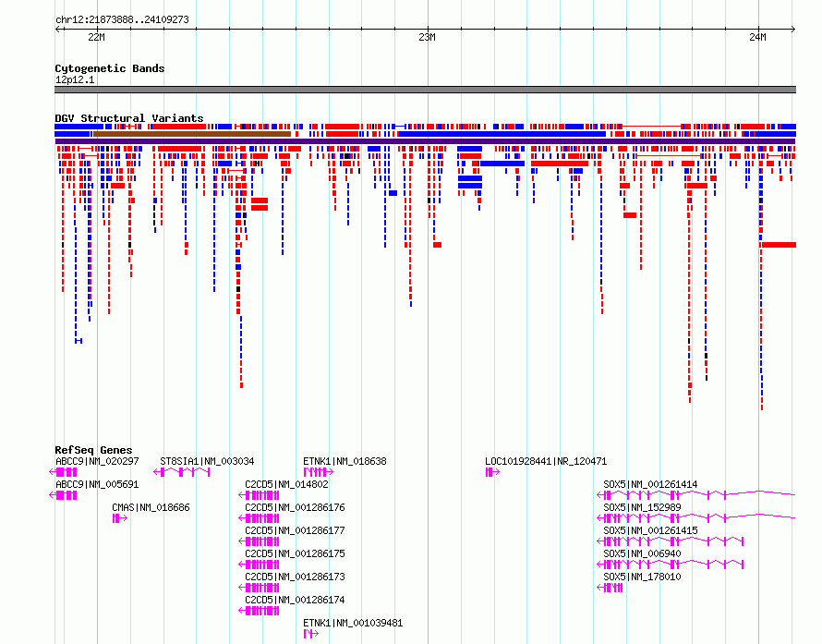Click the SOX5 NM_178010 gene glyph
The width and height of the screenshot is (822, 644).
click(610, 588)
